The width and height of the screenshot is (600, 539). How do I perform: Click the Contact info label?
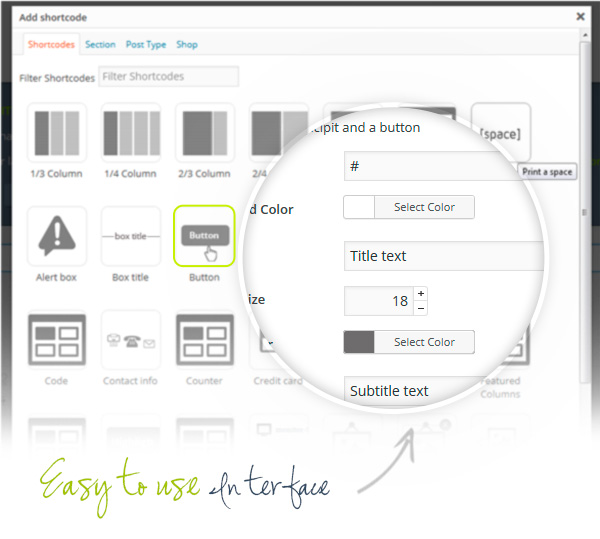[x=130, y=381]
